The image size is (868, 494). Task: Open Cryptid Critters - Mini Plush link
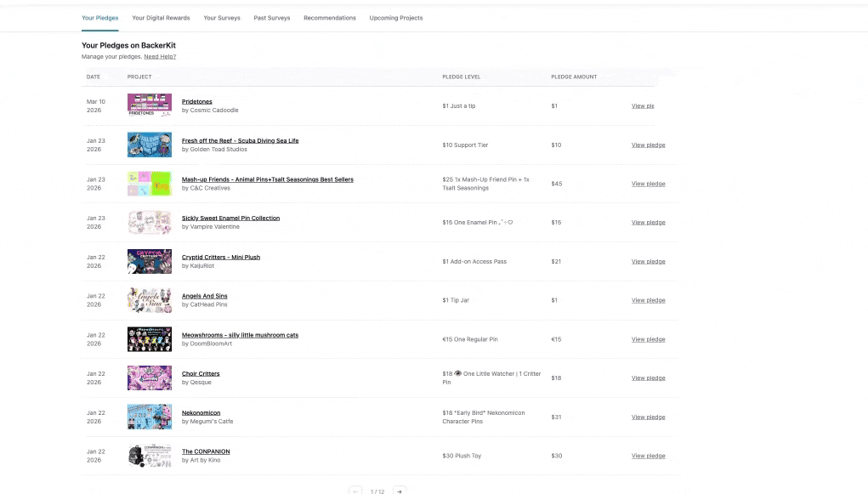221,257
